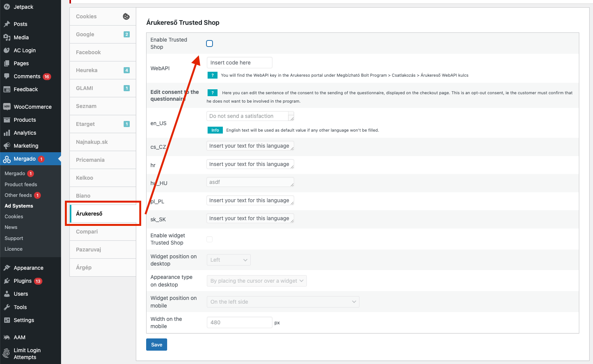The width and height of the screenshot is (593, 364).
Task: Click the Limit Login Attempts icon
Action: pos(6,353)
